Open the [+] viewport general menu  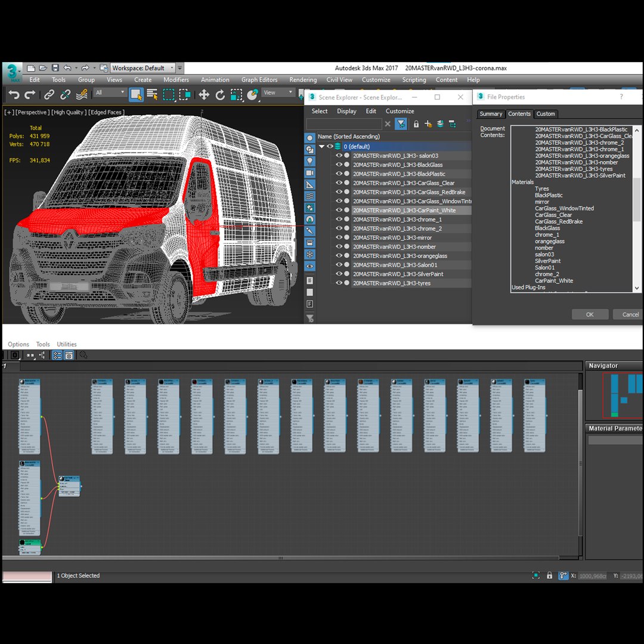pyautogui.click(x=9, y=112)
